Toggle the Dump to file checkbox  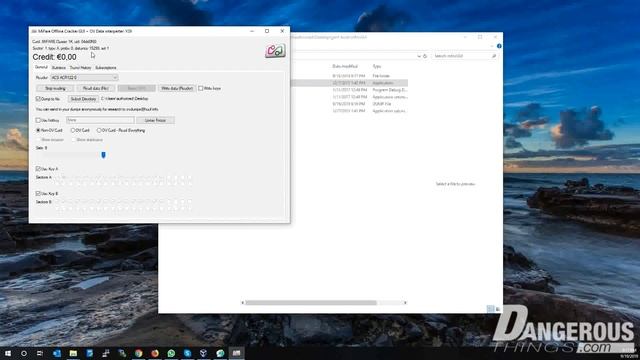coord(38,99)
